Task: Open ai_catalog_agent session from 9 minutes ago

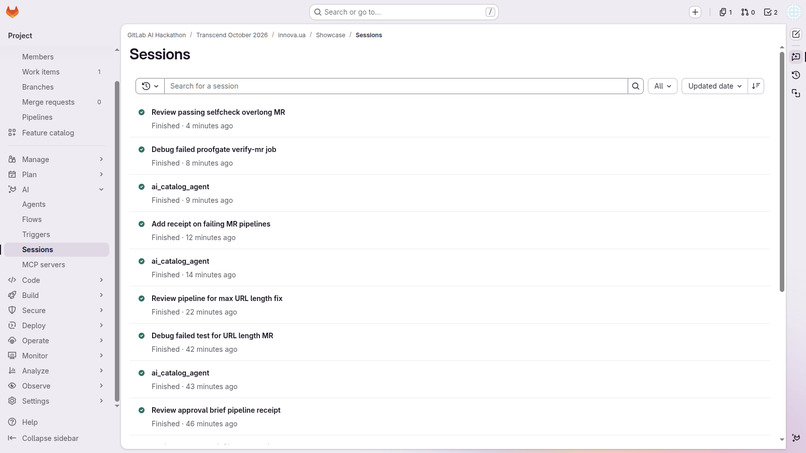Action: point(180,187)
